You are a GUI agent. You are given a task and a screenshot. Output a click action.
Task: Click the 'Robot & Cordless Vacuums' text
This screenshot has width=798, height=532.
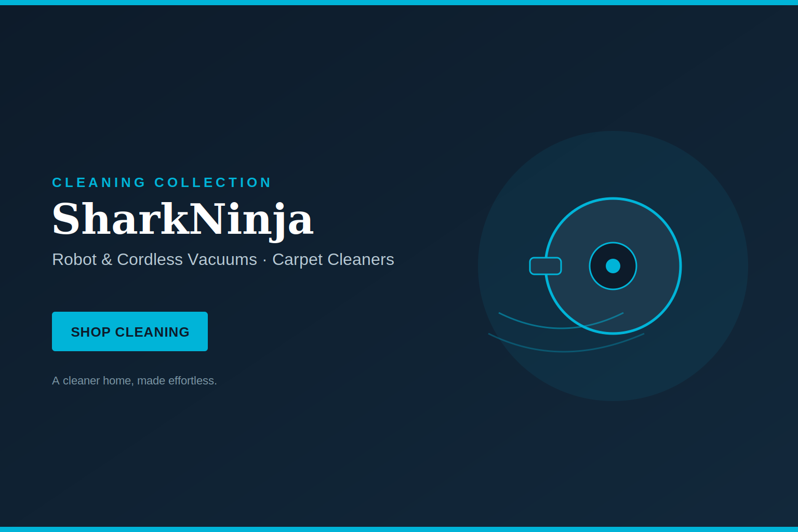pos(154,259)
